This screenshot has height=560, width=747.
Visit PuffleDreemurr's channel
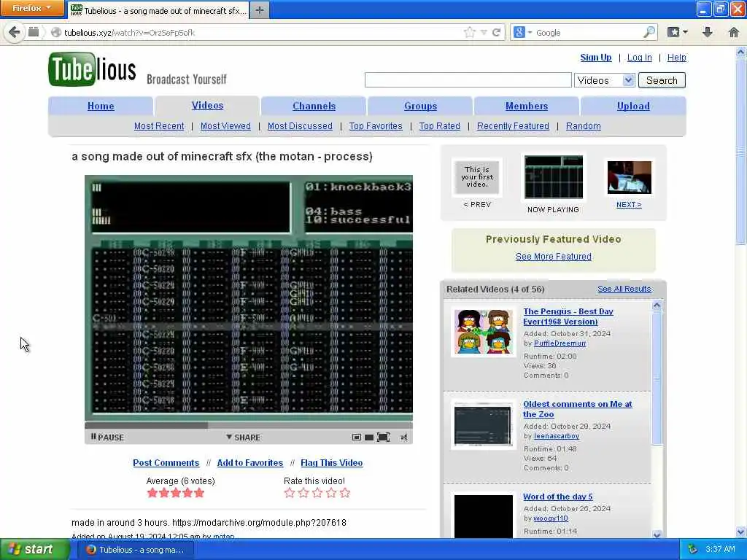(x=560, y=343)
